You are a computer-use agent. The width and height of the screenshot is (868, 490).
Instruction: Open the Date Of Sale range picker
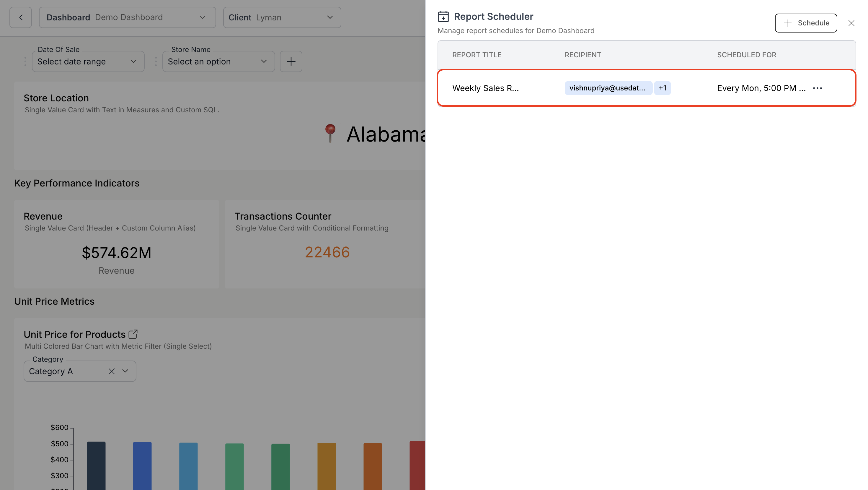click(x=88, y=61)
